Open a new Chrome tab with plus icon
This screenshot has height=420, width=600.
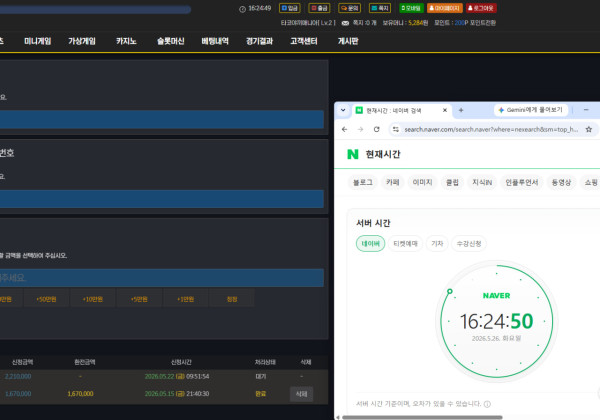(461, 110)
